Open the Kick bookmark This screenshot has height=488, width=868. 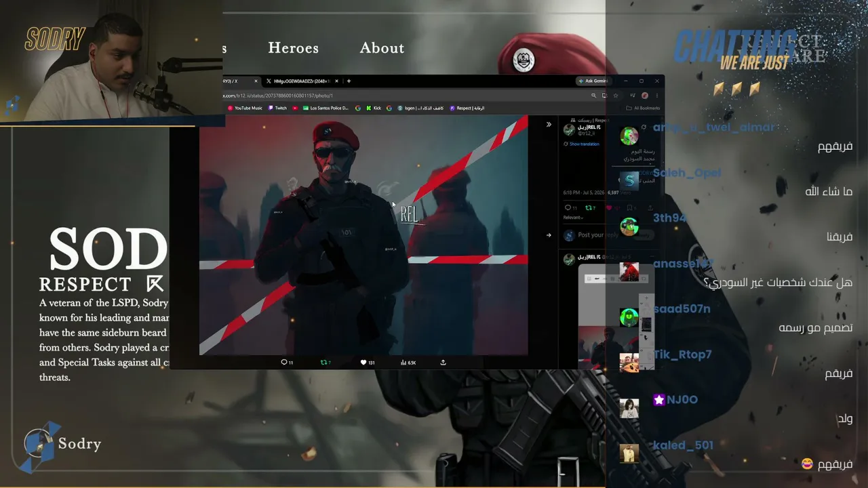click(374, 108)
